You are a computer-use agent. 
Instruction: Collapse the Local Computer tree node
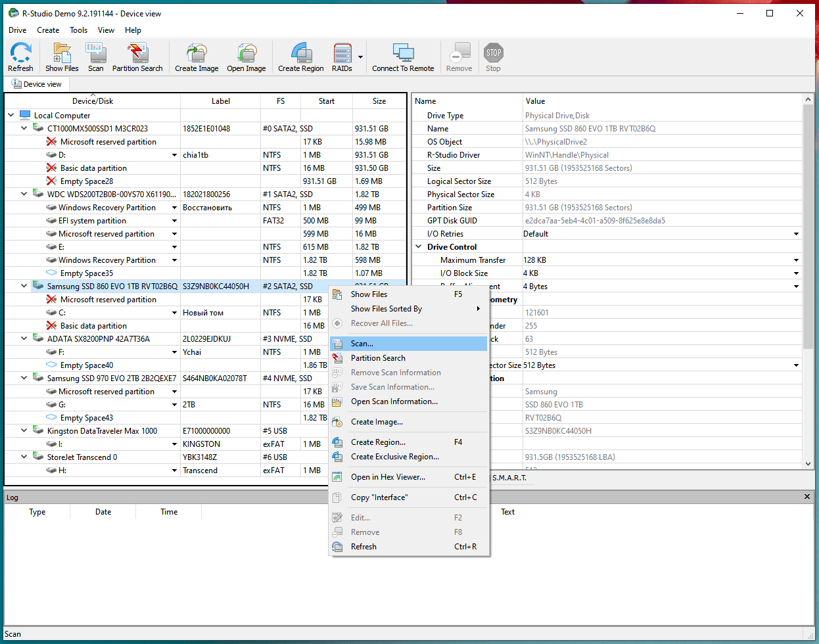pos(11,116)
